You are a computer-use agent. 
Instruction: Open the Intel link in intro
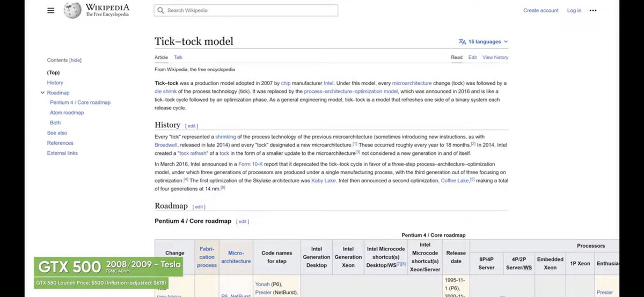click(328, 83)
